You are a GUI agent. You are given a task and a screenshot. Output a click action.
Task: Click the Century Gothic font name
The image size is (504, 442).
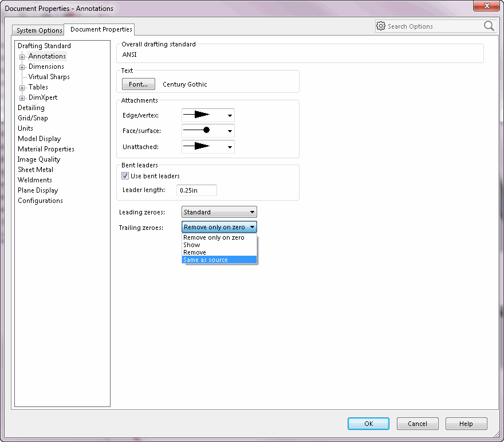coord(185,84)
